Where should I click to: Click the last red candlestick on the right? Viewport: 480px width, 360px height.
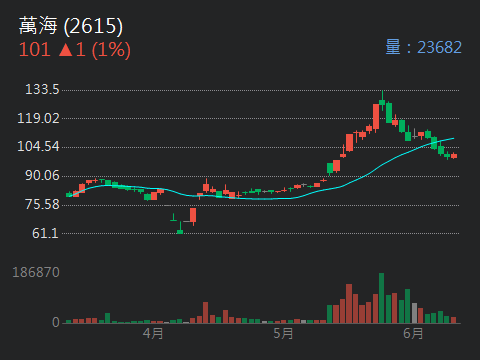pos(454,156)
